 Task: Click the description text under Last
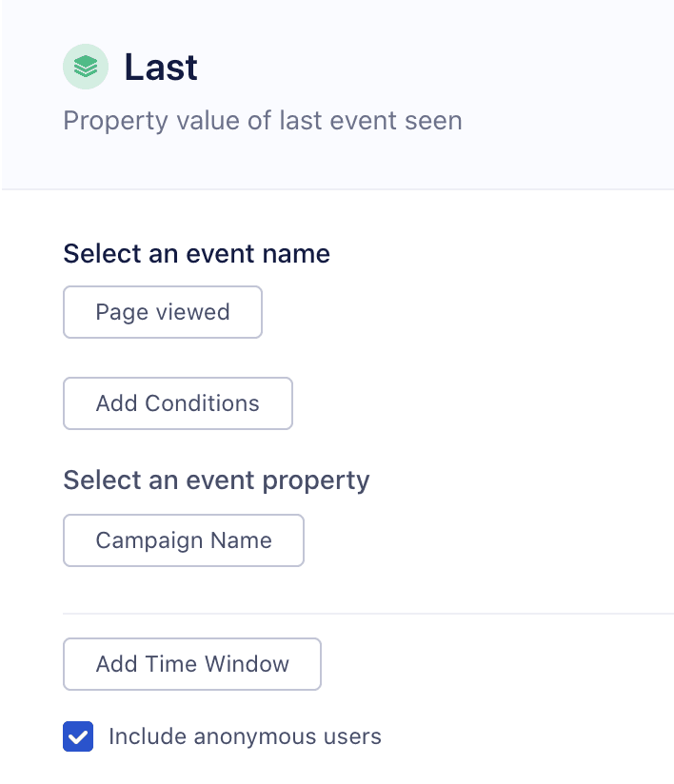point(262,120)
